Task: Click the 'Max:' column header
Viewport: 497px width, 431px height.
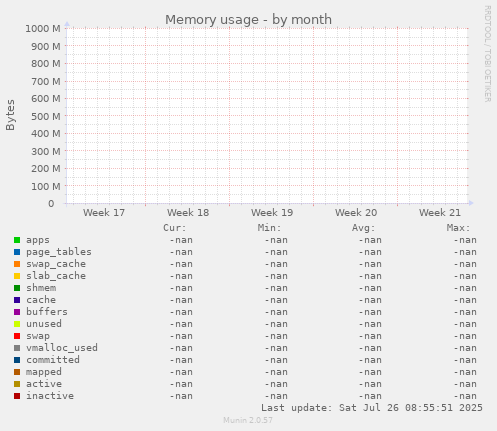Action: (458, 228)
